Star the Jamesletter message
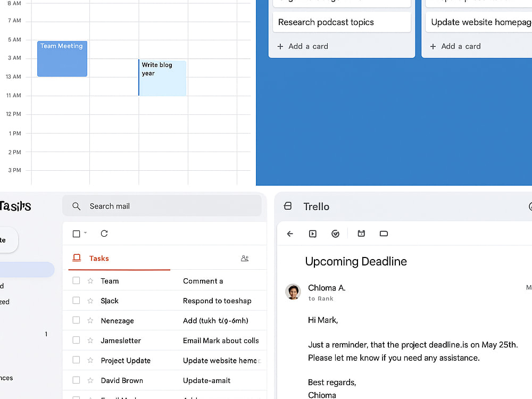This screenshot has width=532, height=399. 90,340
